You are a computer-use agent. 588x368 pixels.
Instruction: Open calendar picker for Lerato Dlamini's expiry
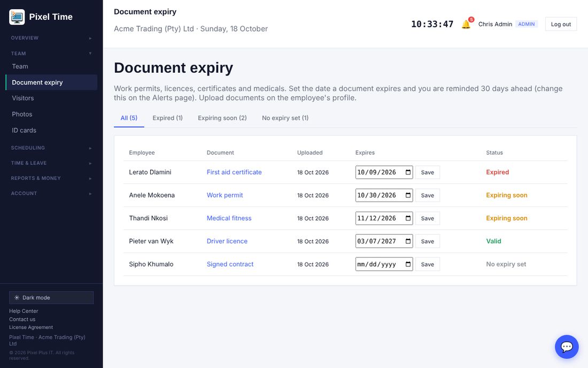pos(408,172)
